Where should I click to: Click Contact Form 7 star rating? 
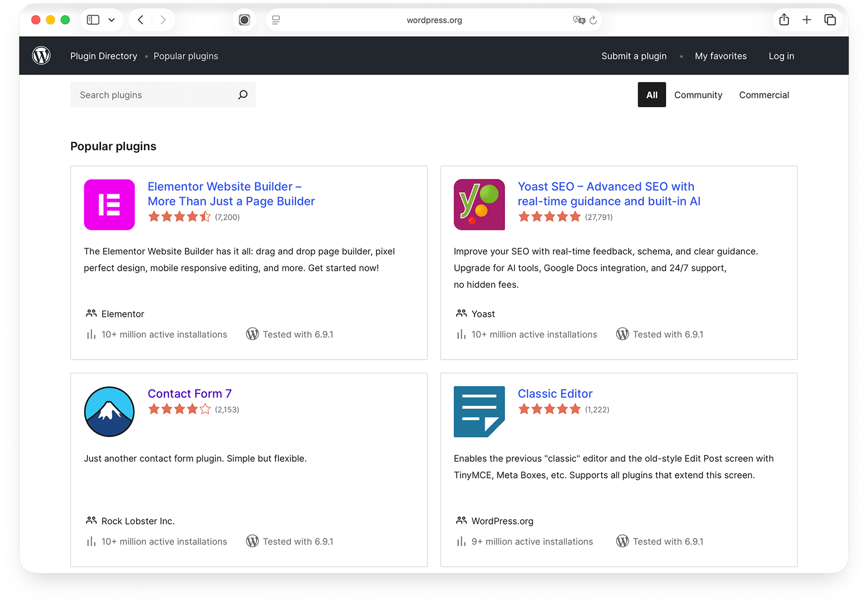point(180,409)
